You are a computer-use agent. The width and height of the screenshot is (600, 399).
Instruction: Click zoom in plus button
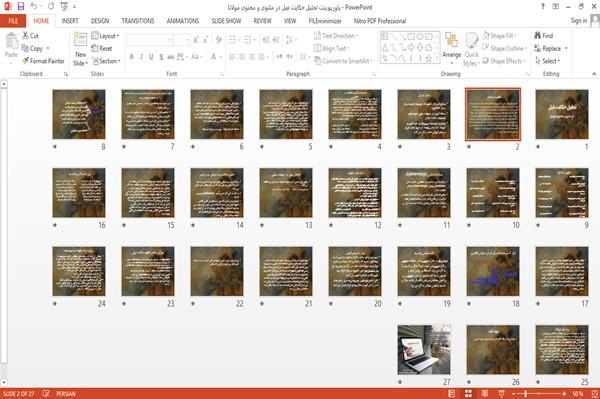coord(564,394)
